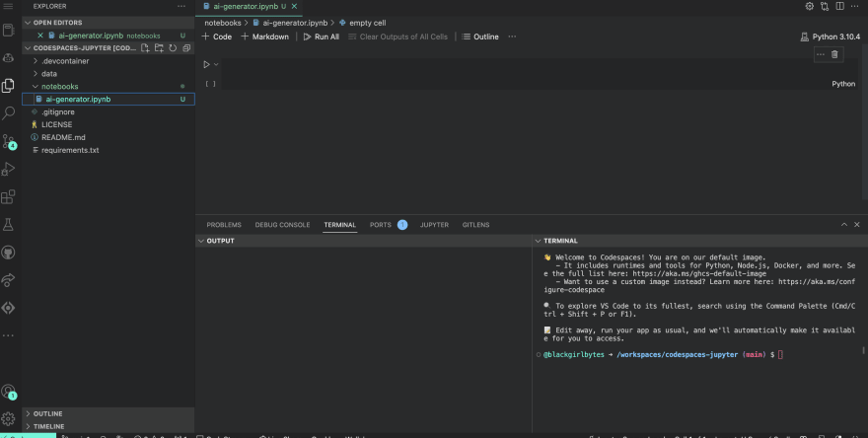Maximize the panel with the up chevron
This screenshot has height=438, width=868.
(843, 225)
